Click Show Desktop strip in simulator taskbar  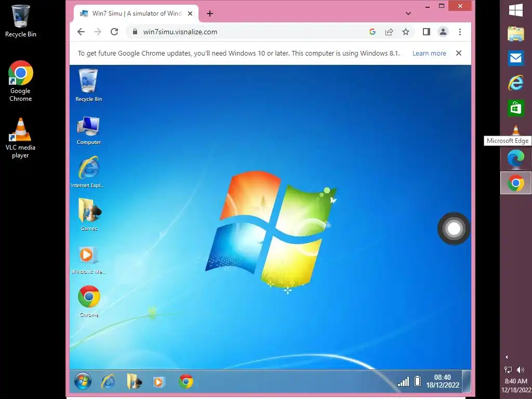click(467, 381)
